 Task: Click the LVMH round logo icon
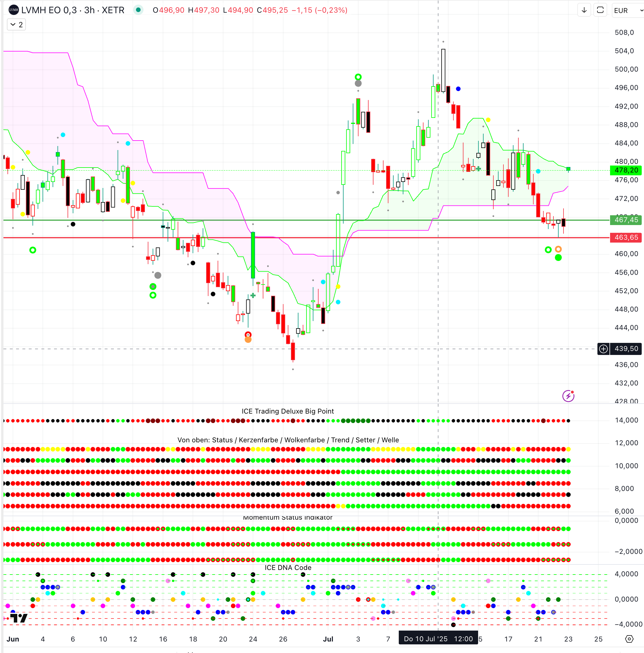(14, 10)
